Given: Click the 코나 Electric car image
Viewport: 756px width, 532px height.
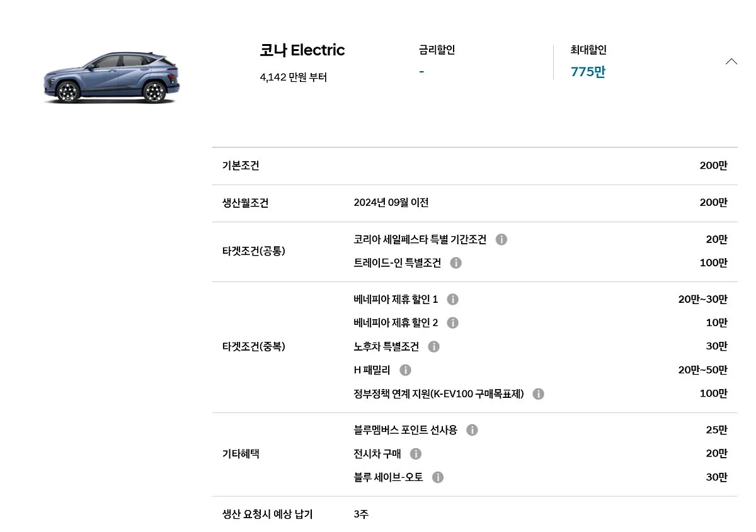Looking at the screenshot, I should click(x=112, y=78).
